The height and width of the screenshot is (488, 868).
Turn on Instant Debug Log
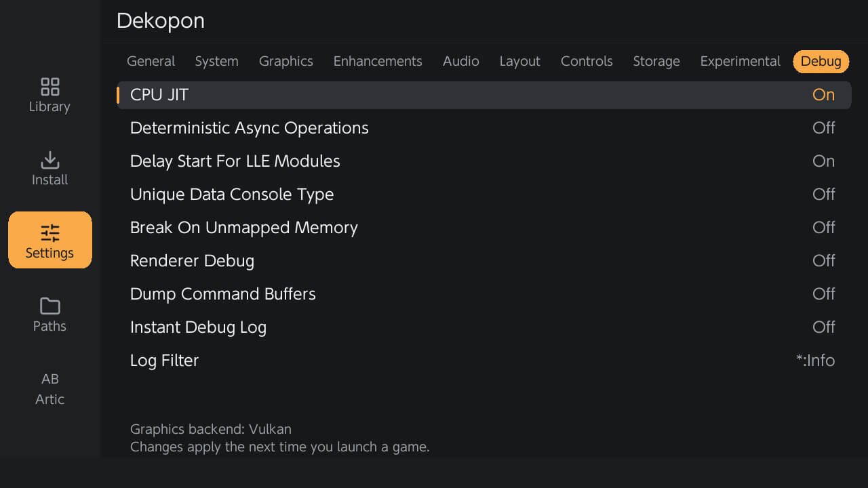click(484, 327)
